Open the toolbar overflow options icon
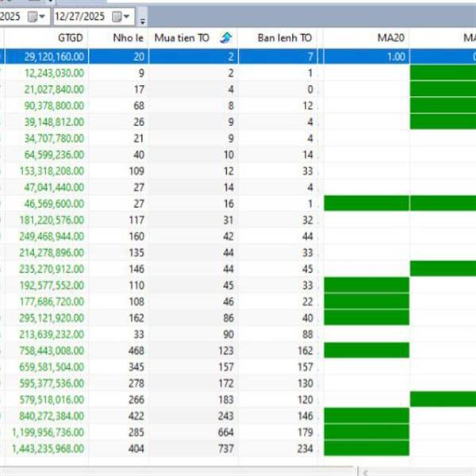Image resolution: width=476 pixels, height=476 pixels. tap(142, 21)
